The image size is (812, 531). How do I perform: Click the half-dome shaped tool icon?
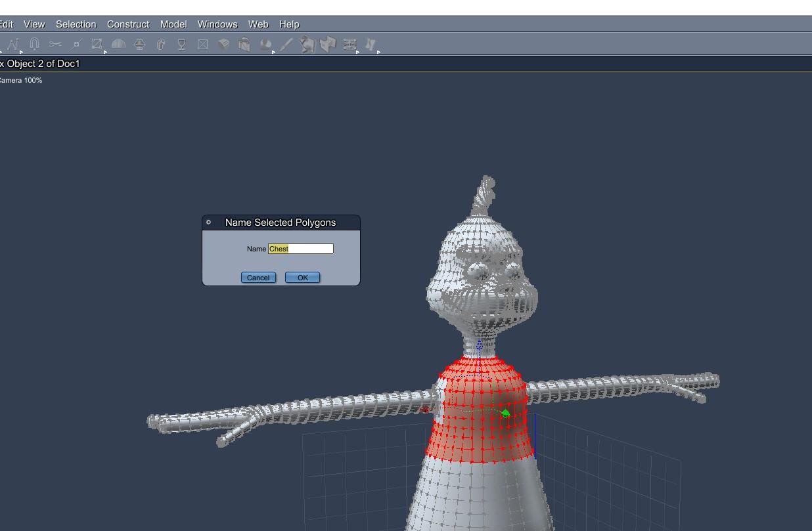(x=118, y=44)
